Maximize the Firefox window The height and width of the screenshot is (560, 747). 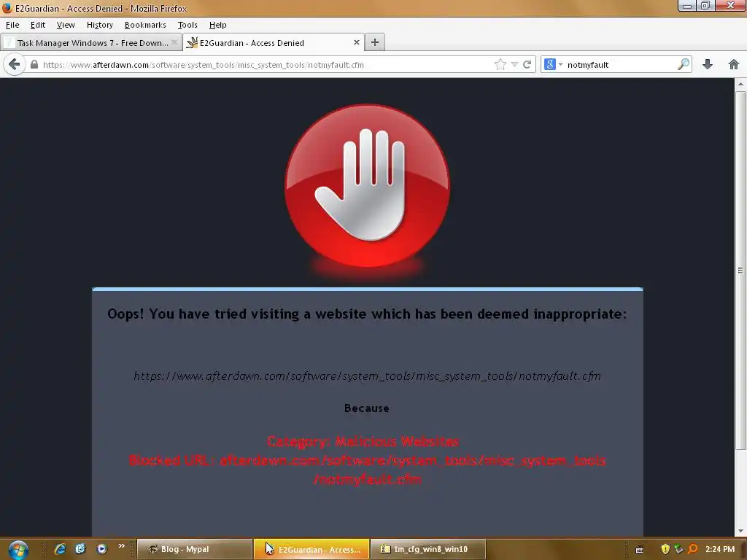[705, 6]
